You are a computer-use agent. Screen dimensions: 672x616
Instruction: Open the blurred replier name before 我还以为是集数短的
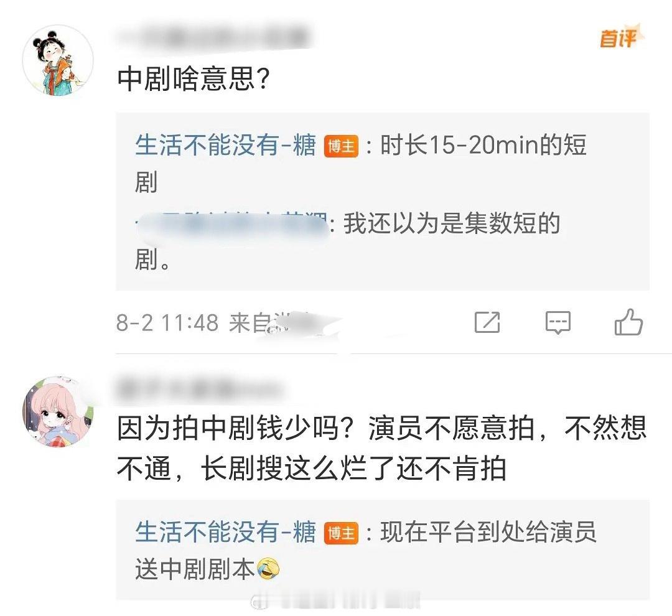coord(232,224)
